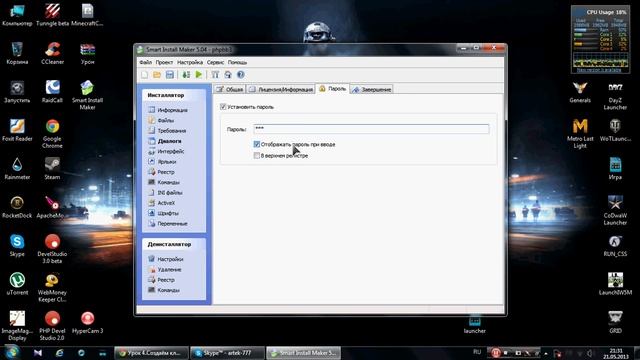Select the DayZ Launcher desktop icon
The width and height of the screenshot is (640, 360).
pyautogui.click(x=615, y=96)
